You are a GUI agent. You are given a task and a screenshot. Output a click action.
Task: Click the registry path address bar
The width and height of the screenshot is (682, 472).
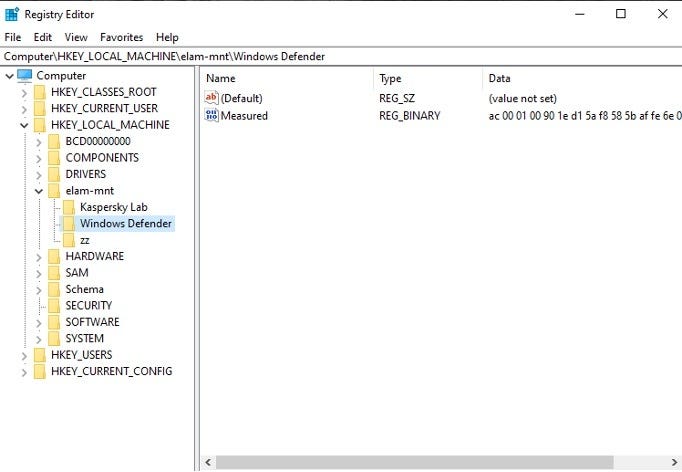tap(341, 57)
